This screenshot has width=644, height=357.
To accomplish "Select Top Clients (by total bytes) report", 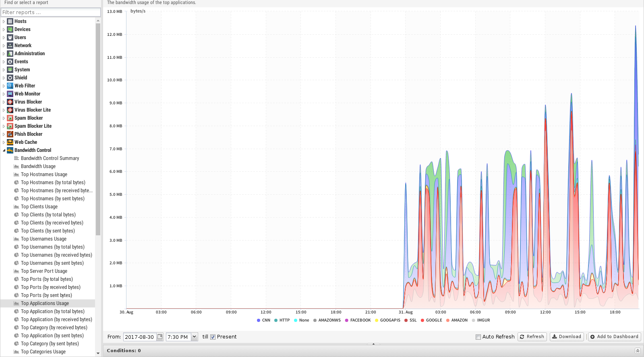I will 48,215.
